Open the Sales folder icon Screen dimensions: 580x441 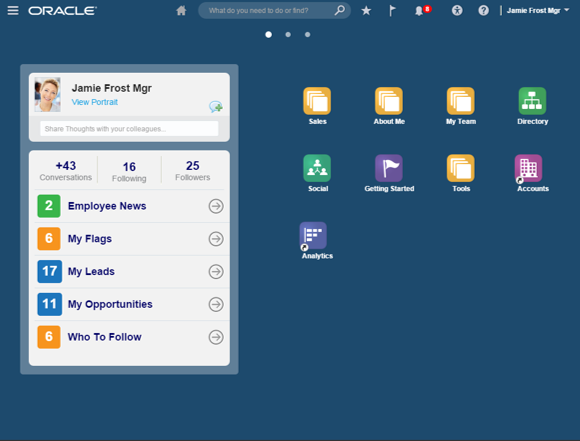317,101
